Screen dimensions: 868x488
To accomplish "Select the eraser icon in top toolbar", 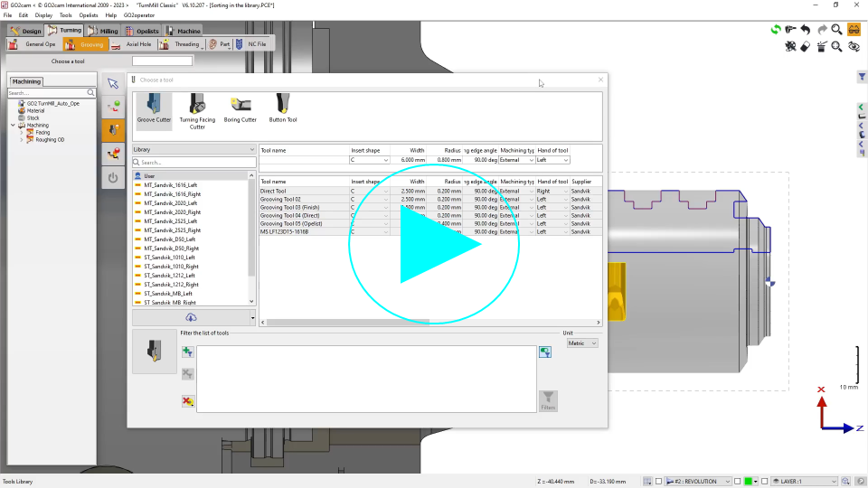I will pyautogui.click(x=805, y=46).
